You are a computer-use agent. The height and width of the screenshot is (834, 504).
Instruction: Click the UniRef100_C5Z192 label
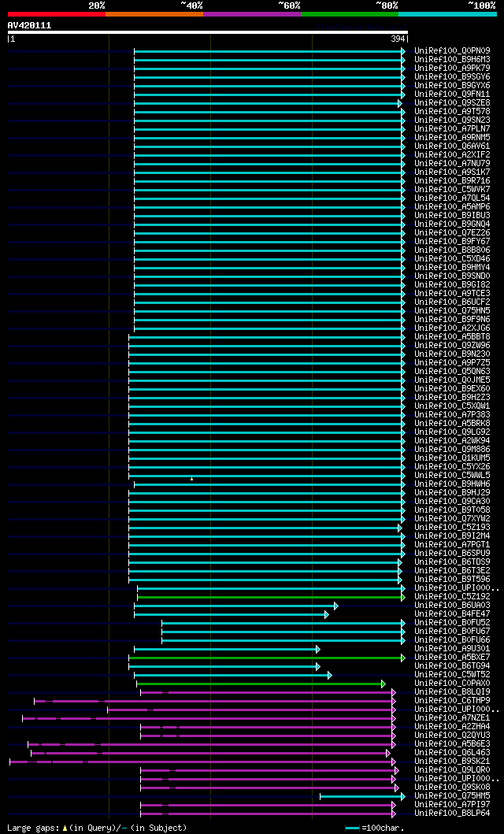tap(453, 597)
